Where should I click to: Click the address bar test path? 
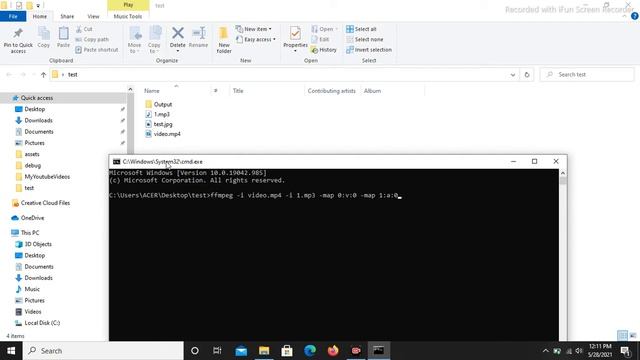click(73, 75)
